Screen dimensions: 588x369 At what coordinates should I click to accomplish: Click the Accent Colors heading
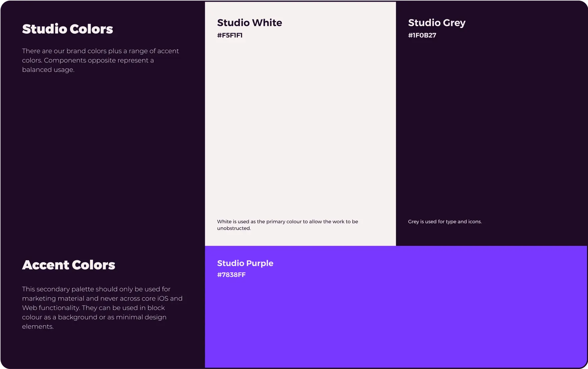point(69,265)
